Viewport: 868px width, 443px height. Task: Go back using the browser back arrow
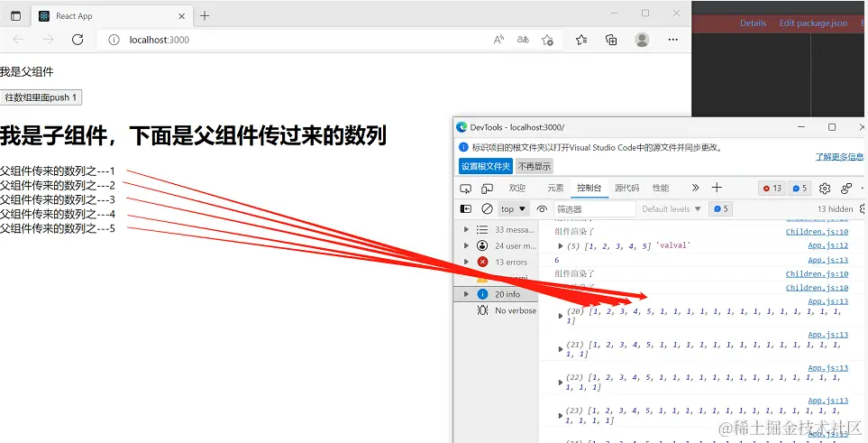pyautogui.click(x=18, y=40)
